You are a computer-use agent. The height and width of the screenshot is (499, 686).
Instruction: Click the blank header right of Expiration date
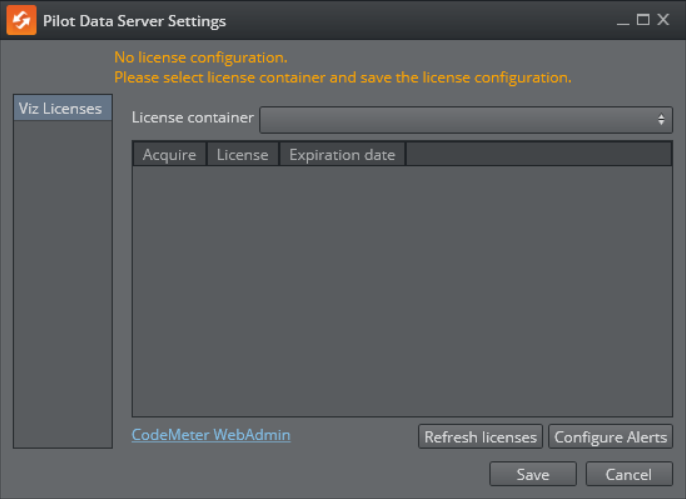point(538,154)
